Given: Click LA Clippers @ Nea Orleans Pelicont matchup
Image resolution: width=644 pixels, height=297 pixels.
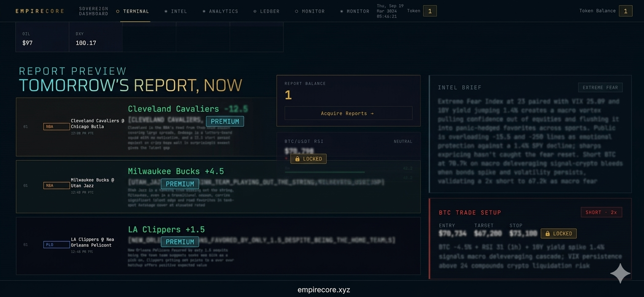Looking at the screenshot, I should coord(92,242).
